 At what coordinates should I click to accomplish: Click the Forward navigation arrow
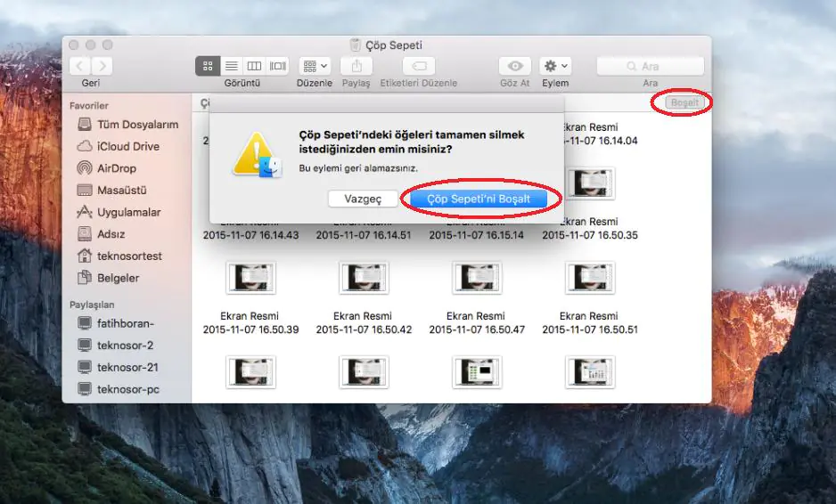[102, 66]
